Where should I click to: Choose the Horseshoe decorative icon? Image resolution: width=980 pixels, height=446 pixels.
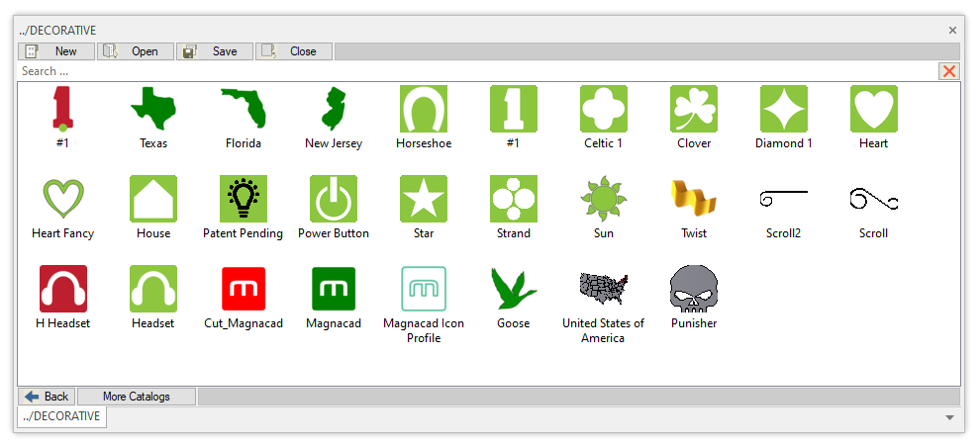424,109
